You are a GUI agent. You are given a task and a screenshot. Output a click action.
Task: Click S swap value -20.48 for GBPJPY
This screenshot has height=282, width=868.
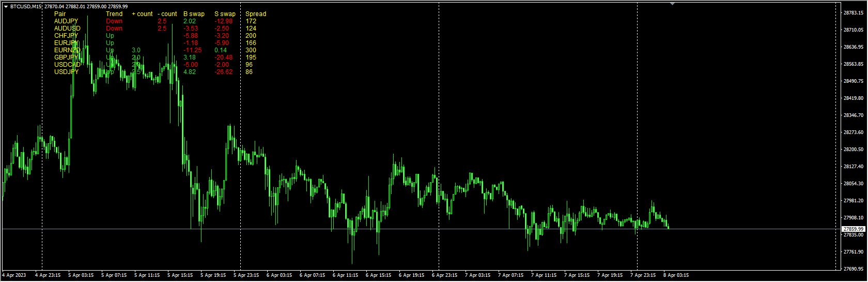click(x=224, y=57)
